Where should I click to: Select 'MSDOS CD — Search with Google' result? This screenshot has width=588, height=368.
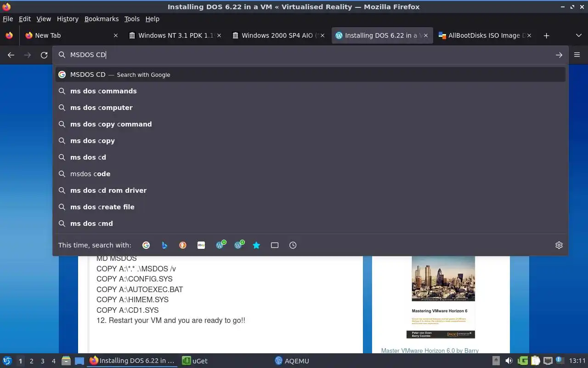pos(310,75)
